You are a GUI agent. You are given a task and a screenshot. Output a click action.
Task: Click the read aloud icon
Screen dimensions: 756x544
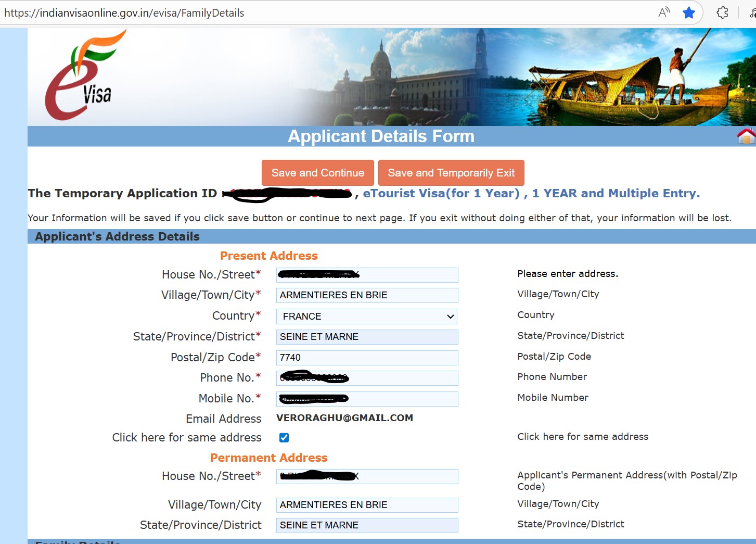664,12
